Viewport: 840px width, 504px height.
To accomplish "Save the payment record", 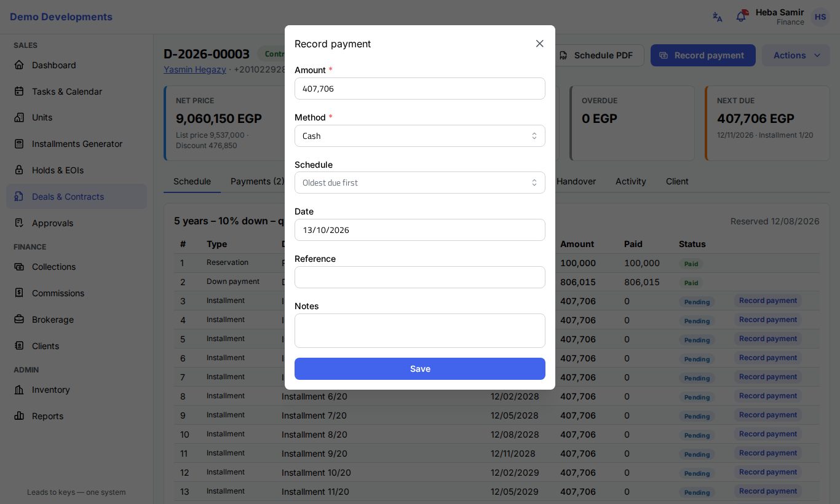I will tap(420, 369).
